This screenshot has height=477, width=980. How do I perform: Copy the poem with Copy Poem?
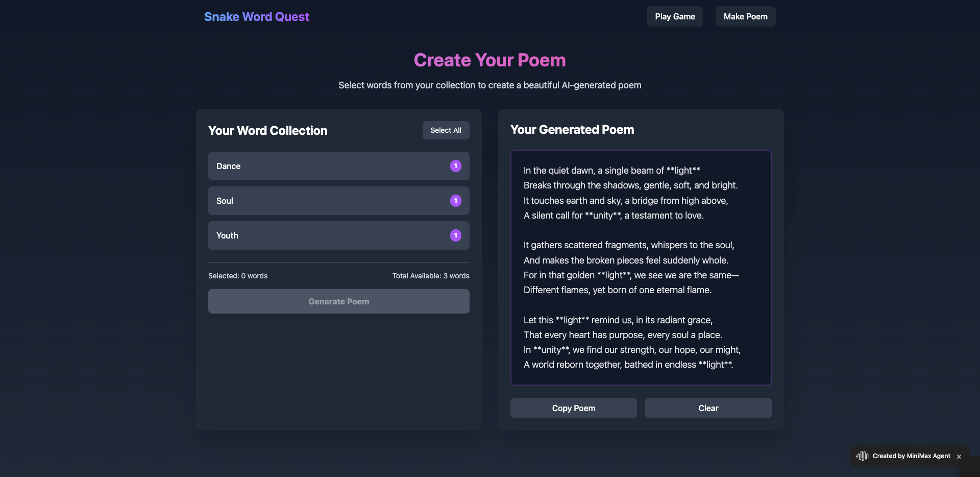click(573, 408)
